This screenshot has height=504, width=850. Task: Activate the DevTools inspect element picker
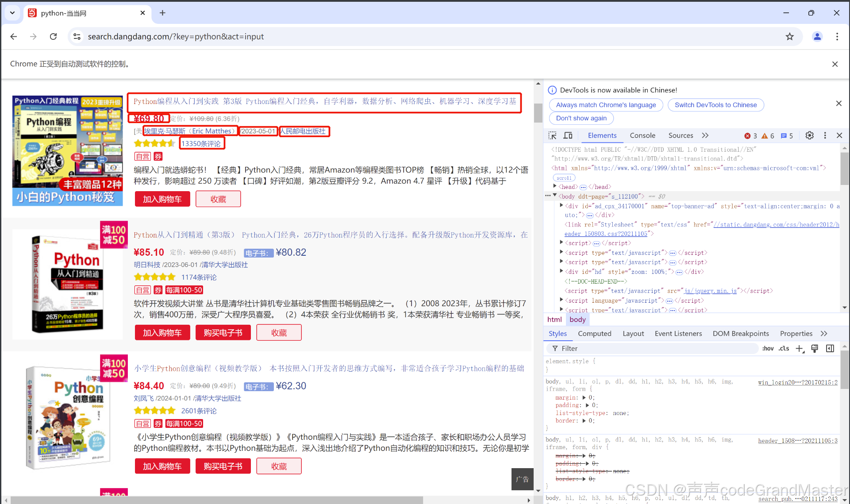click(x=553, y=135)
